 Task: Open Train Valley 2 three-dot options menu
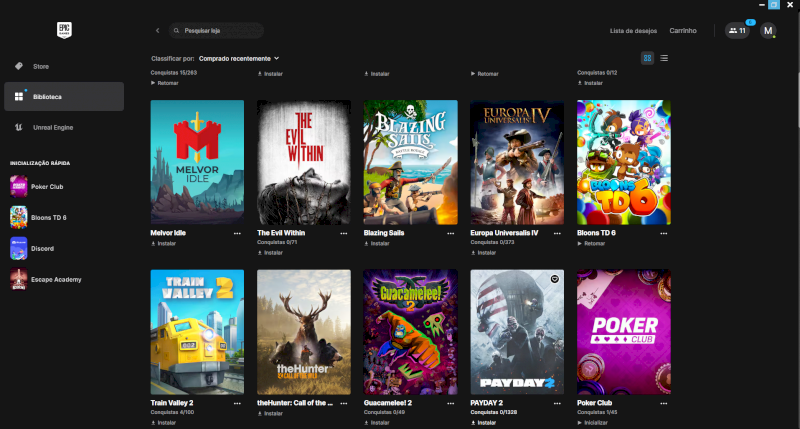point(237,403)
